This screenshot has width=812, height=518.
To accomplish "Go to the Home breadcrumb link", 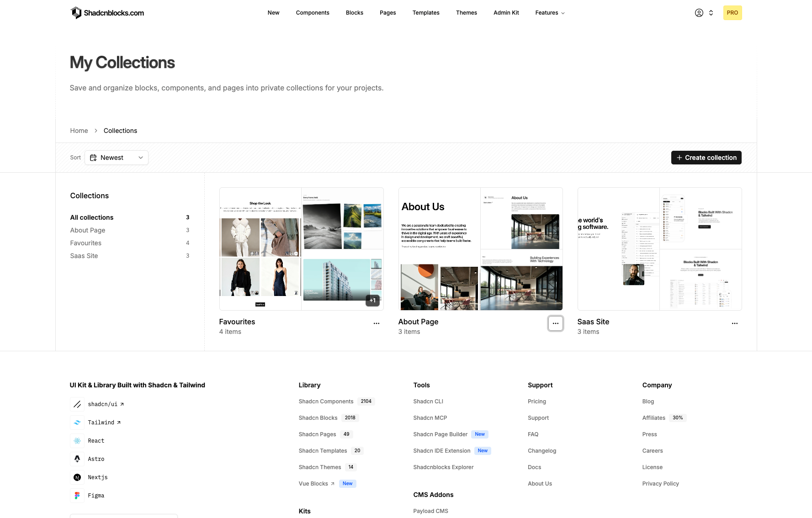I will tap(79, 131).
